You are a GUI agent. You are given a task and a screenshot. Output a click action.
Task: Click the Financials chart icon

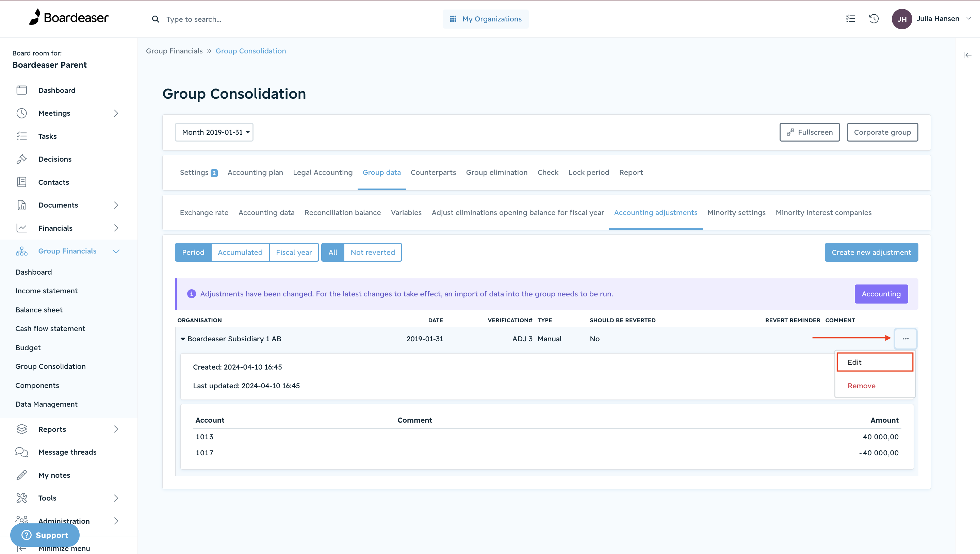(22, 228)
